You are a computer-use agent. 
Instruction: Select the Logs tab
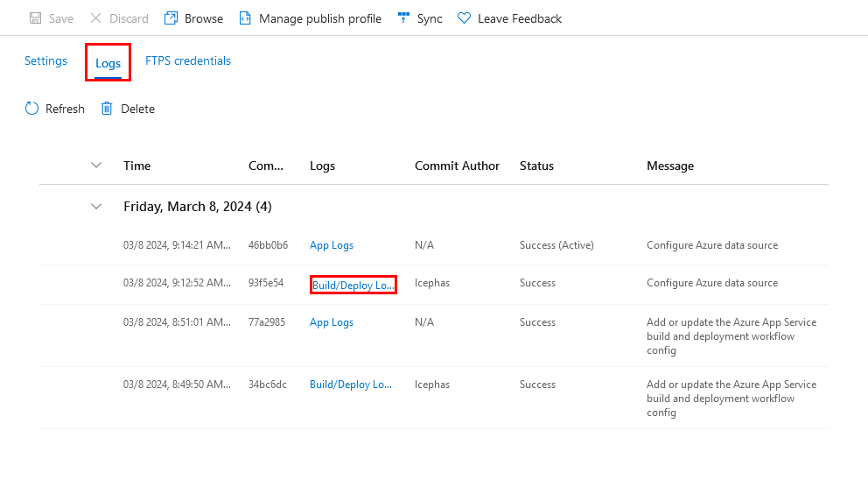pyautogui.click(x=108, y=63)
